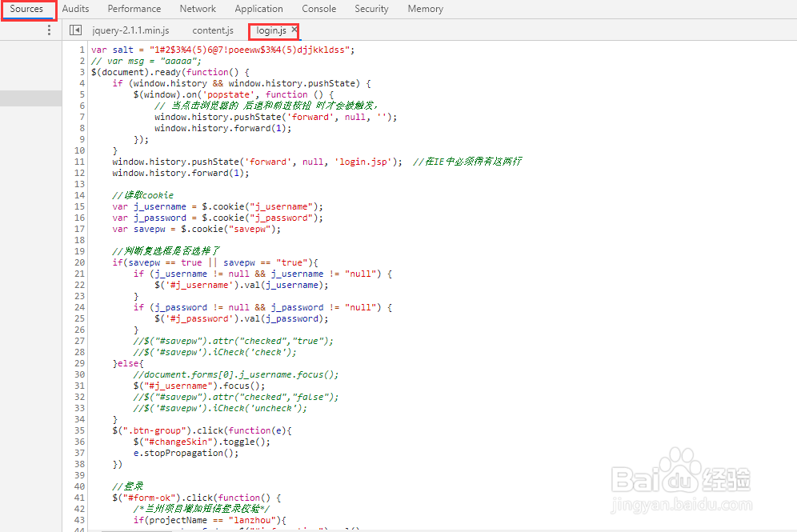Click line number 41 in the gutter
This screenshot has height=532, width=797.
click(x=80, y=498)
